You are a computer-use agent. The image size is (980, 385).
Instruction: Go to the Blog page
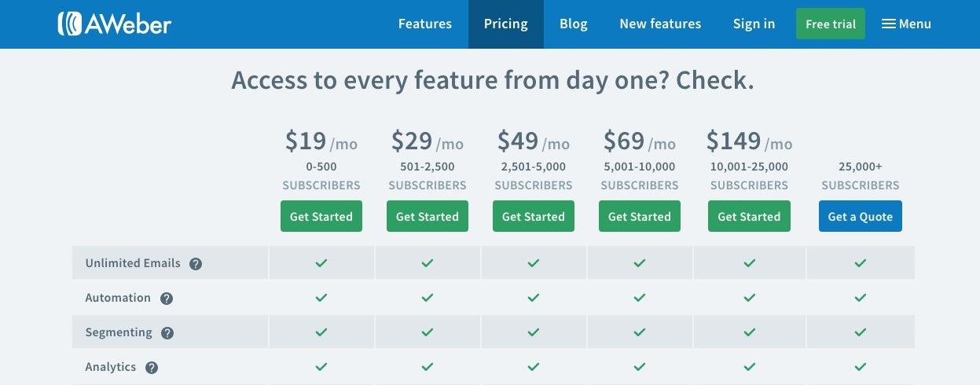point(574,24)
